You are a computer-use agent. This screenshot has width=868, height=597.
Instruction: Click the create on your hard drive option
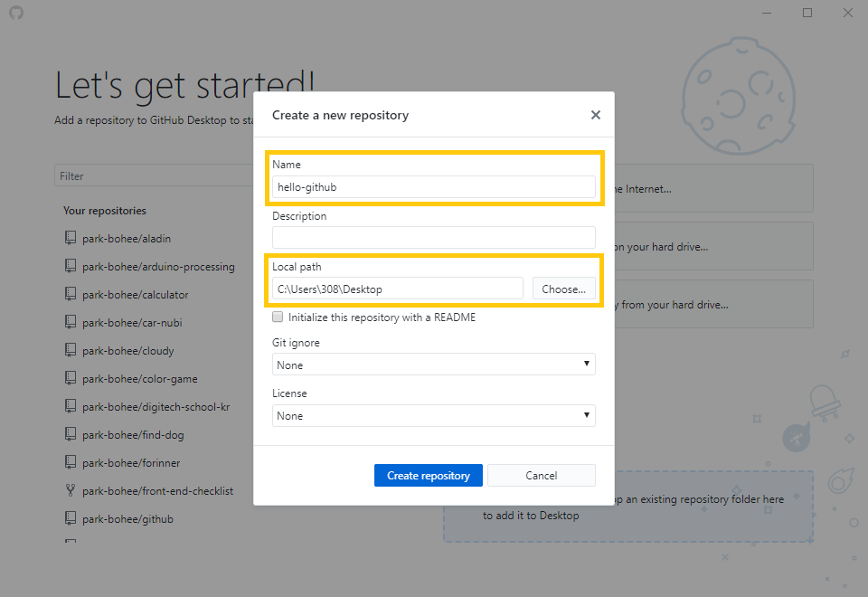click(713, 246)
